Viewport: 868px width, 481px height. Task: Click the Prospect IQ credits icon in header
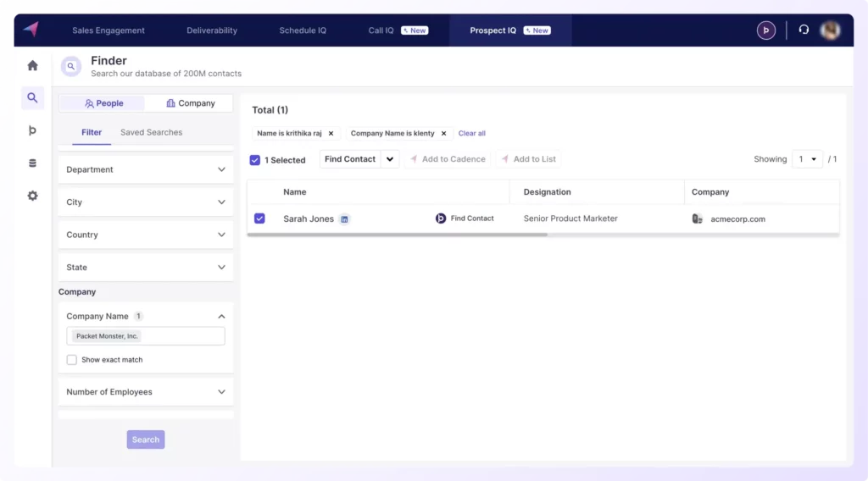765,30
